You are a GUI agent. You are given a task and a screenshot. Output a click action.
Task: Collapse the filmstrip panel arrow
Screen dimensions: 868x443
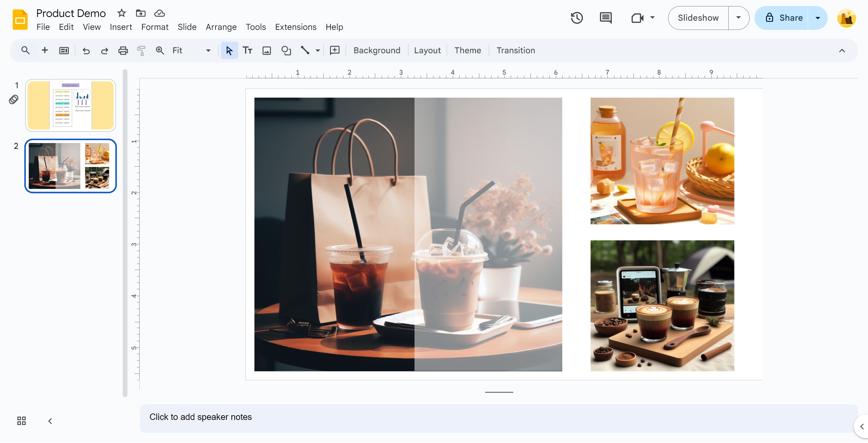pyautogui.click(x=50, y=421)
